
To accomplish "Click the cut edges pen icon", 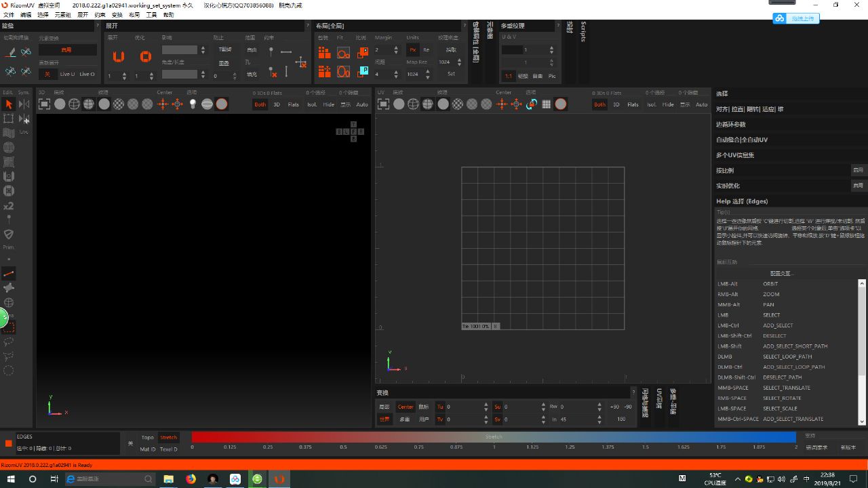I will pos(11,52).
